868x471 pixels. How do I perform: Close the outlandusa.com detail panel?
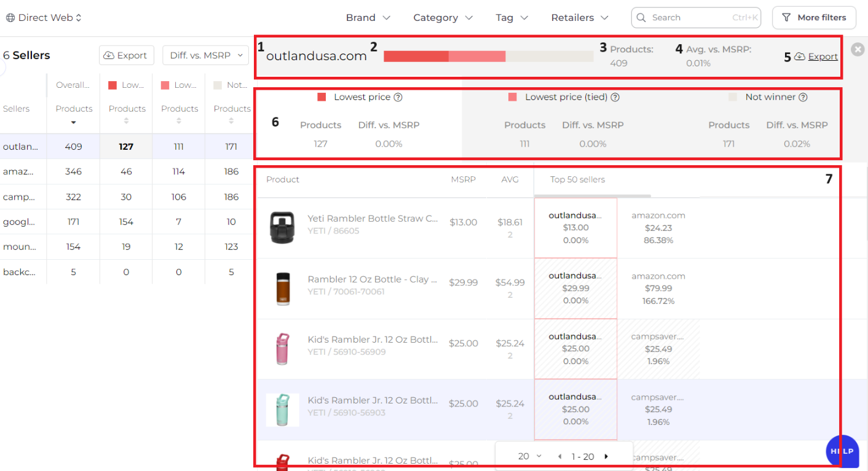tap(858, 49)
